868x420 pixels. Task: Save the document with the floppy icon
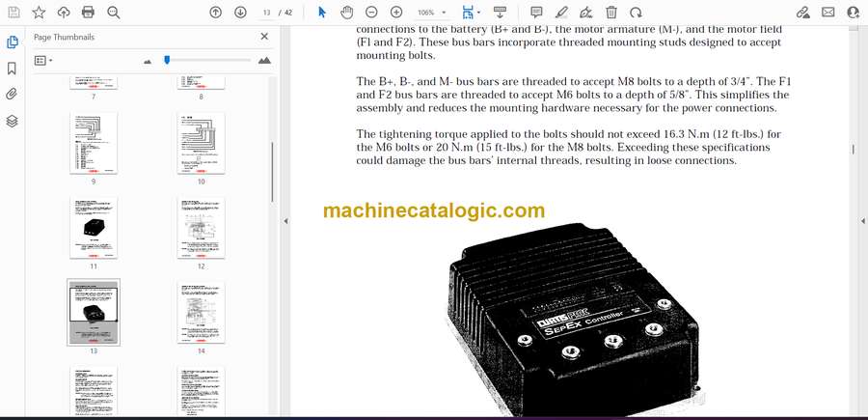(14, 13)
